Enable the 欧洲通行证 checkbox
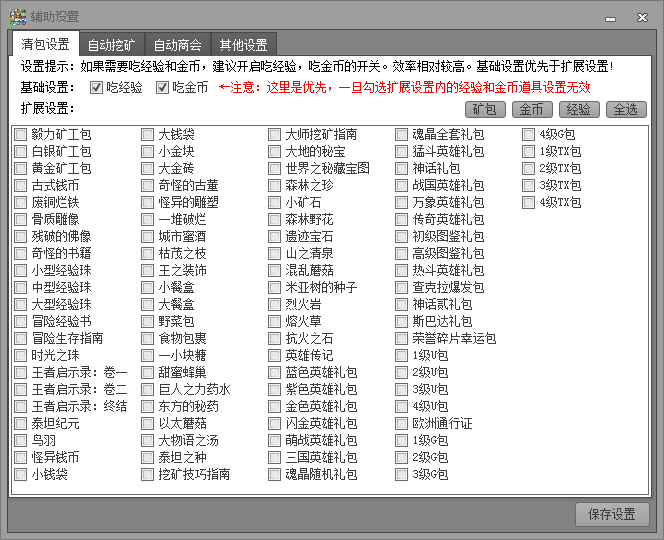 pyautogui.click(x=402, y=423)
